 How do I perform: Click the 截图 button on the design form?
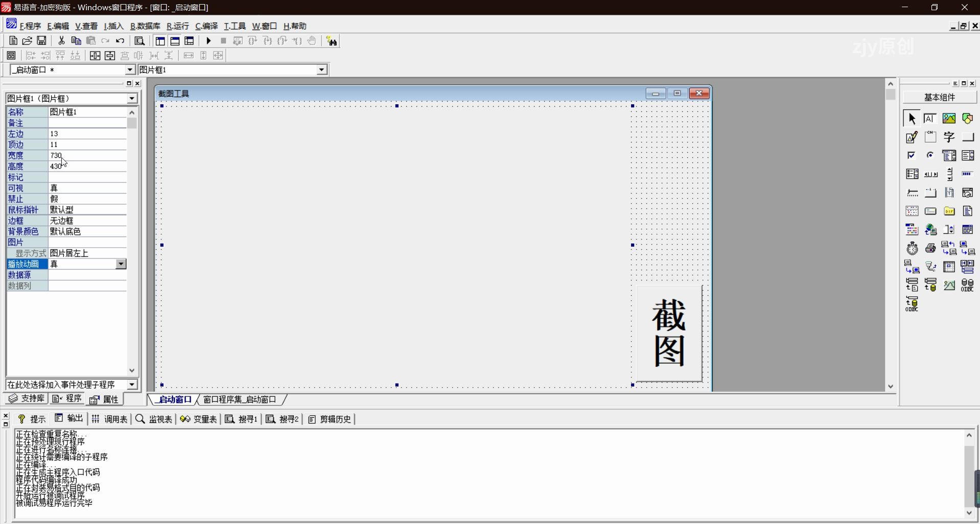click(669, 333)
